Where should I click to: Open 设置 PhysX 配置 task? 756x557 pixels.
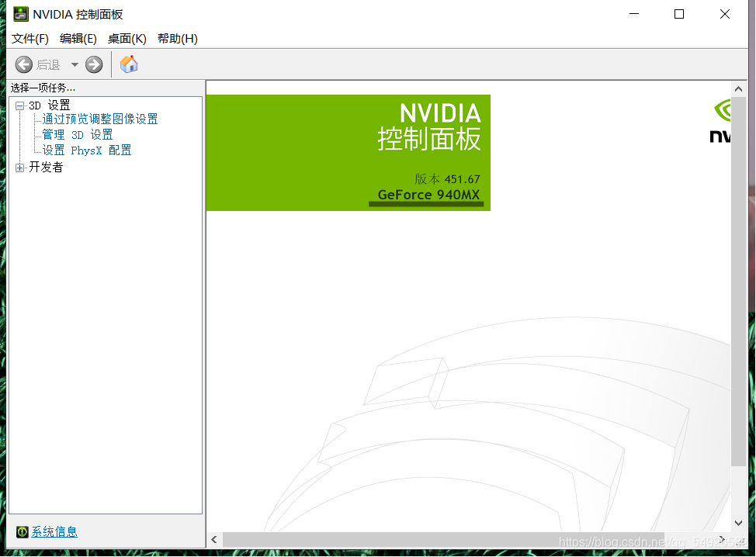87,150
